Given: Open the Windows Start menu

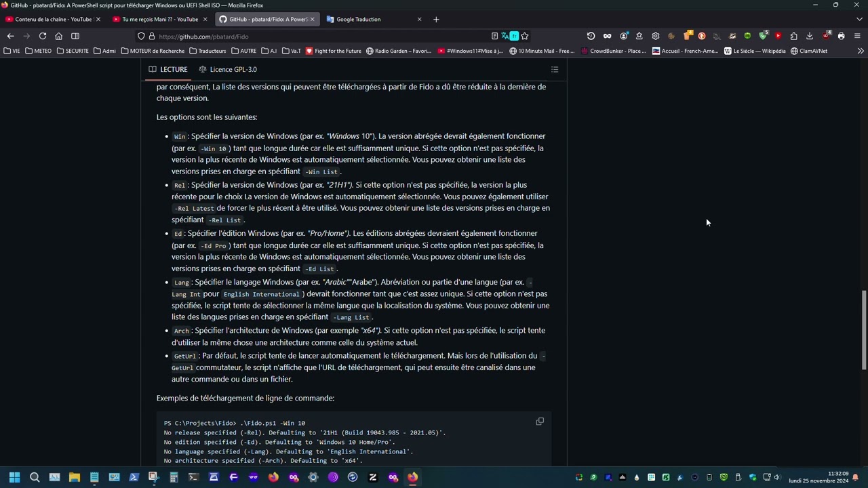Looking at the screenshot, I should pyautogui.click(x=14, y=477).
